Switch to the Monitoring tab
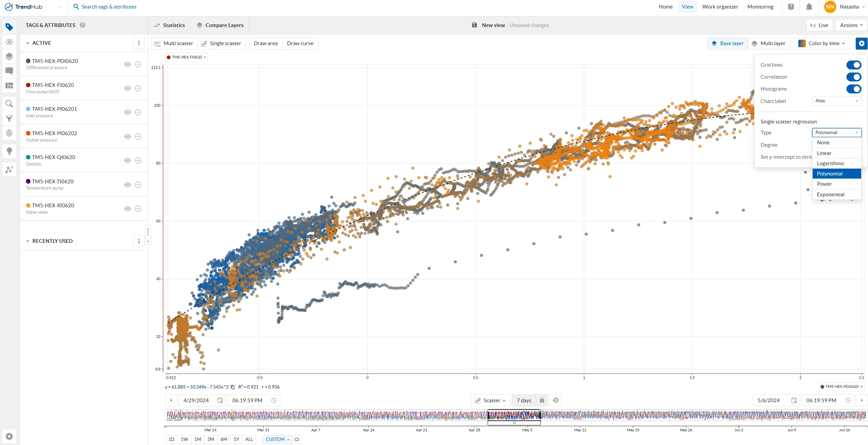This screenshot has height=445, width=868. point(760,7)
